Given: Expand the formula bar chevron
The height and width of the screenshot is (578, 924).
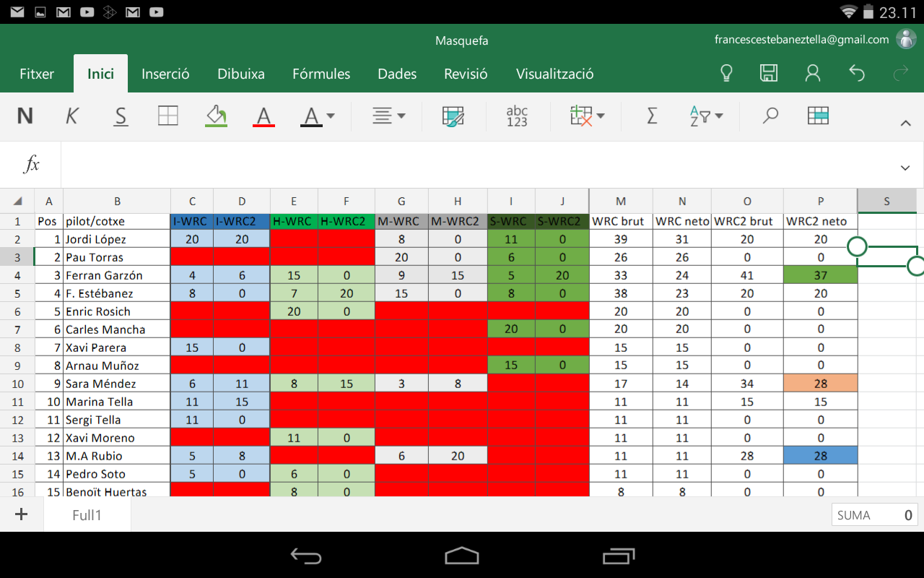Looking at the screenshot, I should click(905, 168).
